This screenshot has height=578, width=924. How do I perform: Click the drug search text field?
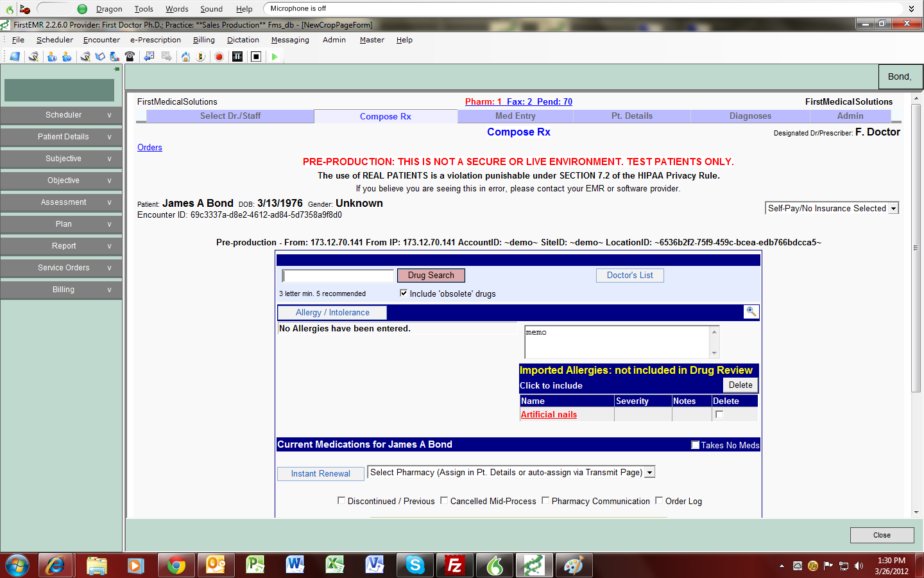pyautogui.click(x=338, y=276)
